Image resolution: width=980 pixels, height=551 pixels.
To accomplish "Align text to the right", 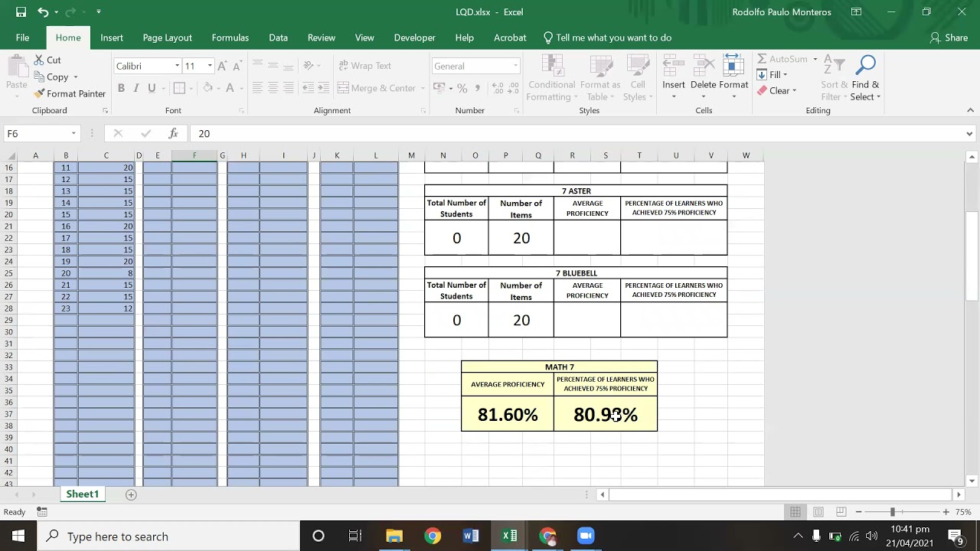I will (x=289, y=88).
